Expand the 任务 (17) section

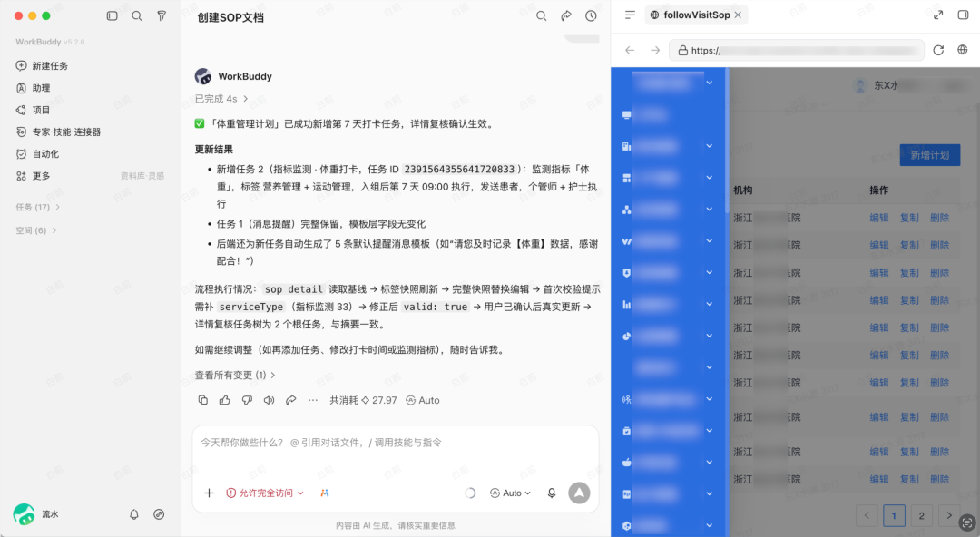point(37,207)
